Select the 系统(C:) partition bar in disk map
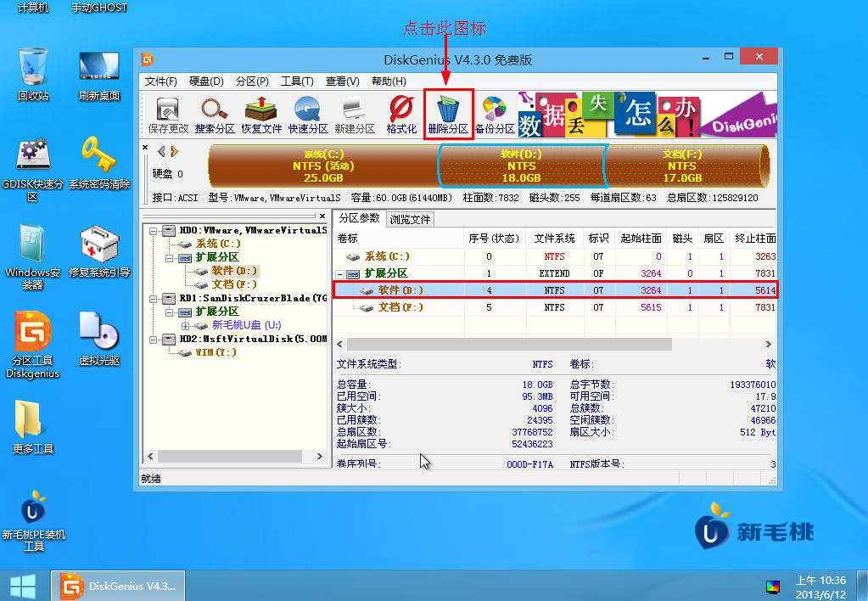This screenshot has width=868, height=601. click(x=323, y=166)
